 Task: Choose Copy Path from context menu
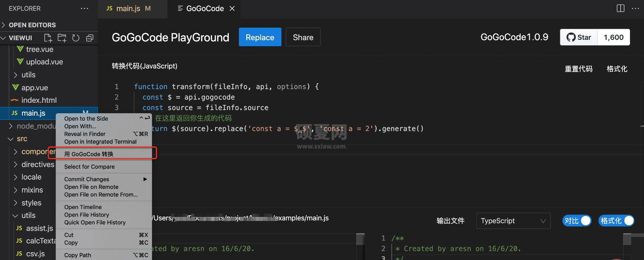[104, 255]
